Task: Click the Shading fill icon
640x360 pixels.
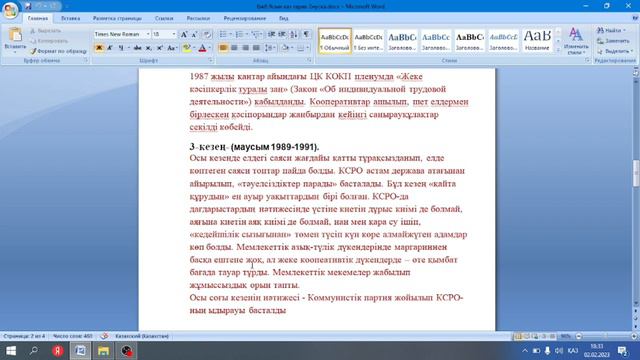Action: click(285, 48)
